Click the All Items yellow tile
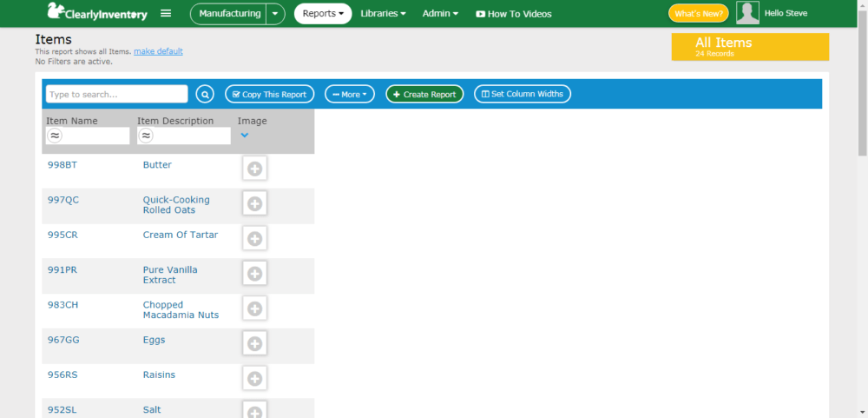Screen dimensions: 868x418 750,47
